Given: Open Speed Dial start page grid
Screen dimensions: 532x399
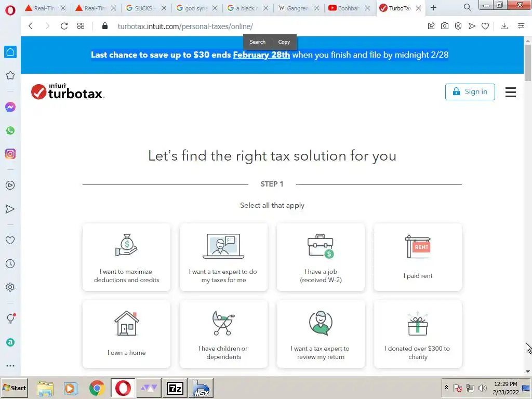Looking at the screenshot, I should coord(81,26).
